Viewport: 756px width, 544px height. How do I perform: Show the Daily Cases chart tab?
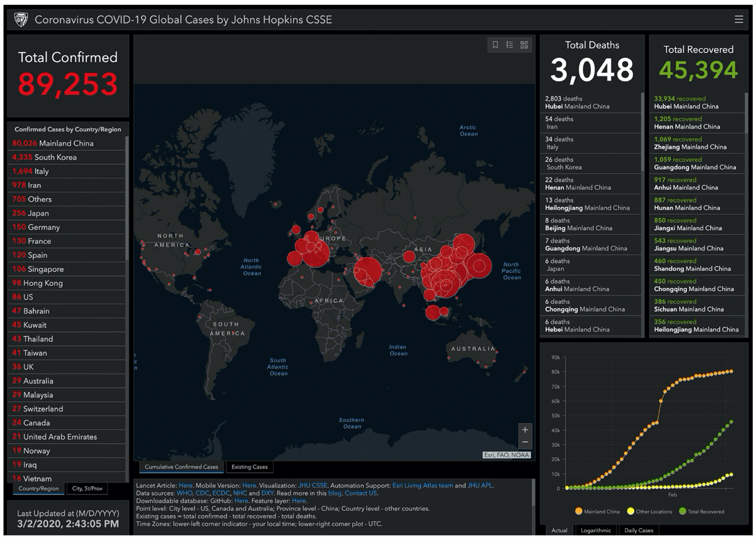pos(639,530)
